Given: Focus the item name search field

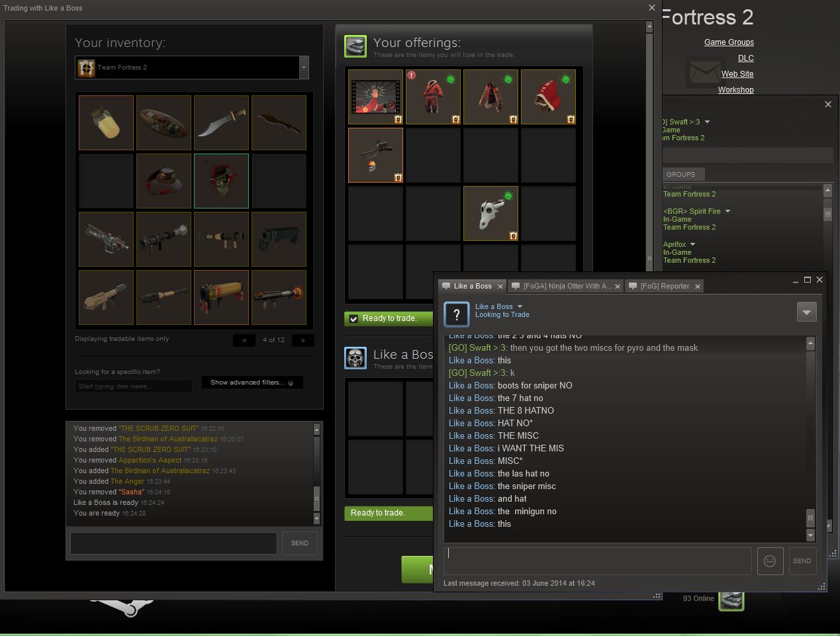Looking at the screenshot, I should pos(133,386).
